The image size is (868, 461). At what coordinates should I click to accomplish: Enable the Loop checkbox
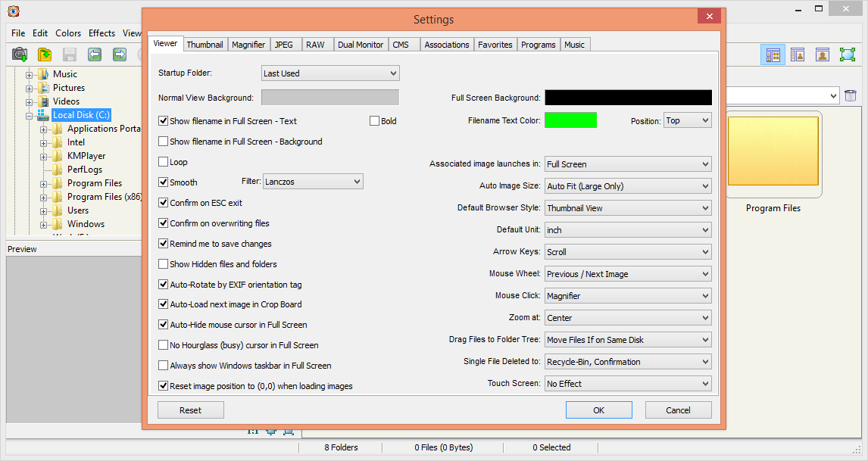coord(164,161)
